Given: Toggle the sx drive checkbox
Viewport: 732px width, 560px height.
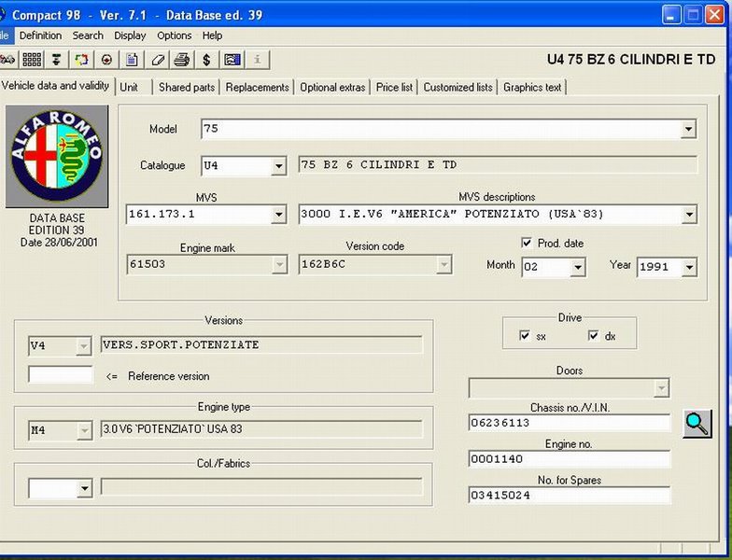Looking at the screenshot, I should tap(525, 336).
